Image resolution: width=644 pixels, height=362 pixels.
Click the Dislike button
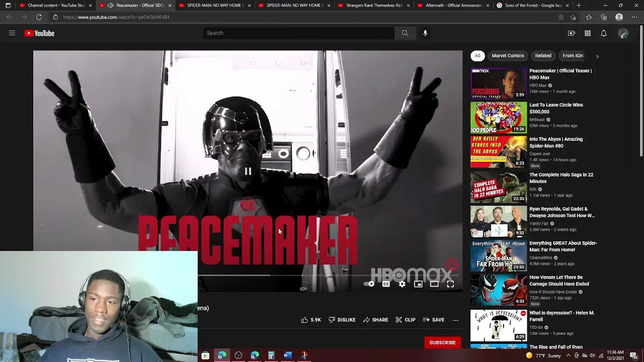point(342,320)
